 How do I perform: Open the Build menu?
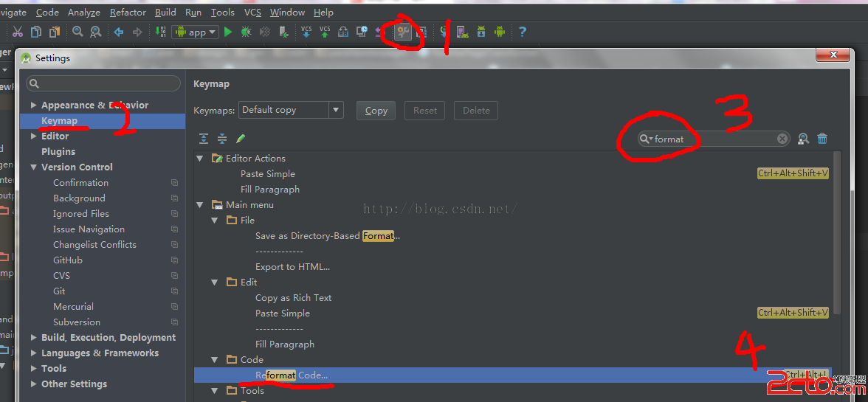(x=165, y=12)
